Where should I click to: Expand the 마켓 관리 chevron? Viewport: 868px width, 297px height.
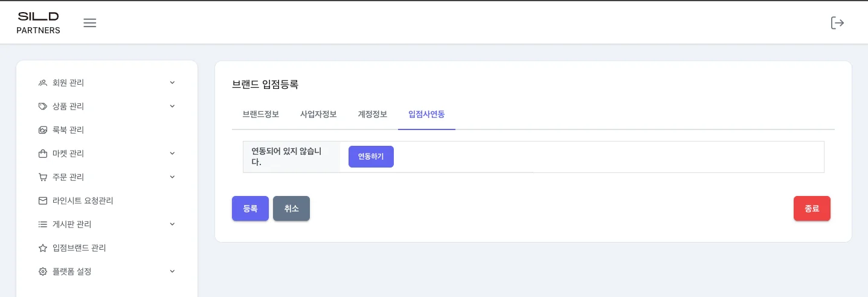(172, 154)
